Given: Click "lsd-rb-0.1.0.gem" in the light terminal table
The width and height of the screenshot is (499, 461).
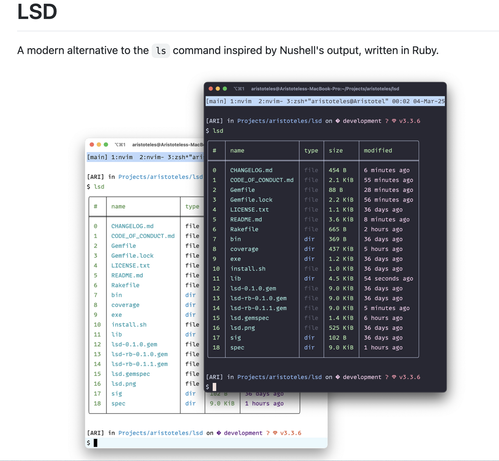Looking at the screenshot, I should pyautogui.click(x=139, y=354).
